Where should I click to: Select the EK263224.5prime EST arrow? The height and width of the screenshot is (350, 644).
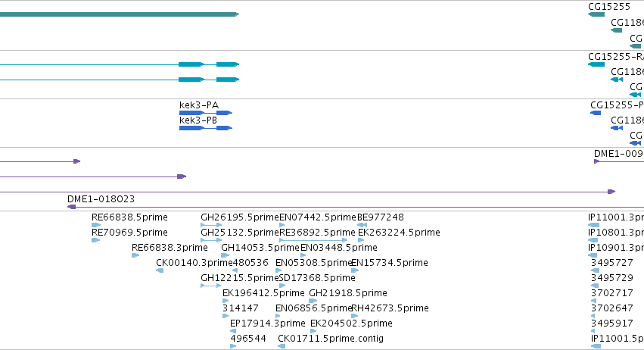point(361,240)
